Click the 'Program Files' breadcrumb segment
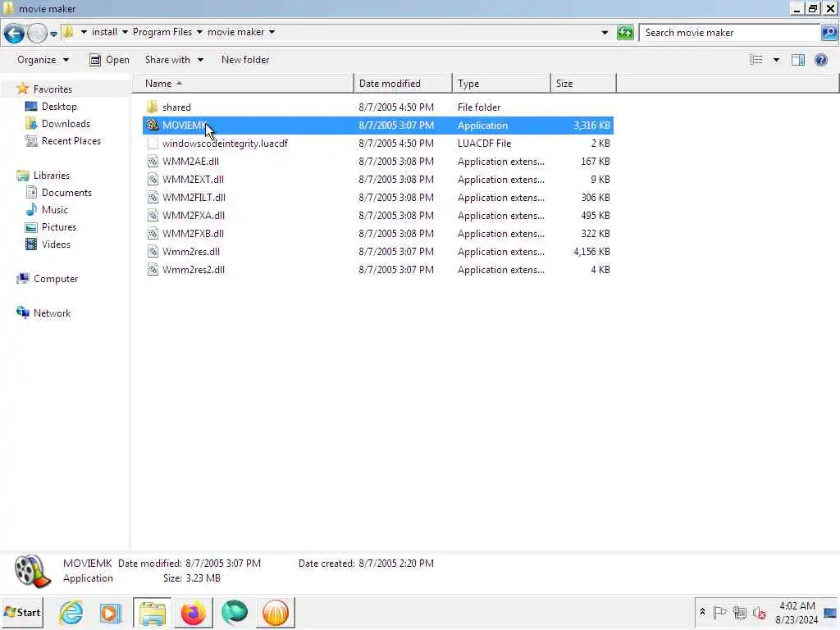This screenshot has width=840, height=630. [x=162, y=32]
